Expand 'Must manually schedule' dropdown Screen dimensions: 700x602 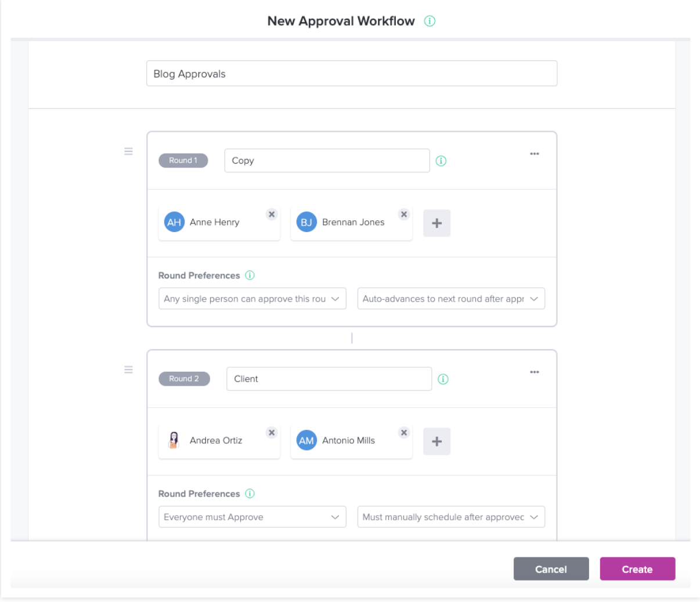tap(450, 517)
